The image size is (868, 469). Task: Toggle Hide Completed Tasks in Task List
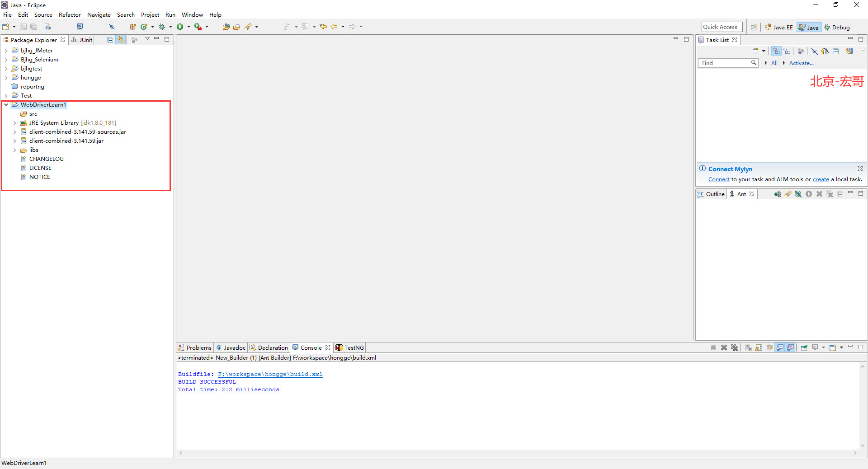point(814,51)
